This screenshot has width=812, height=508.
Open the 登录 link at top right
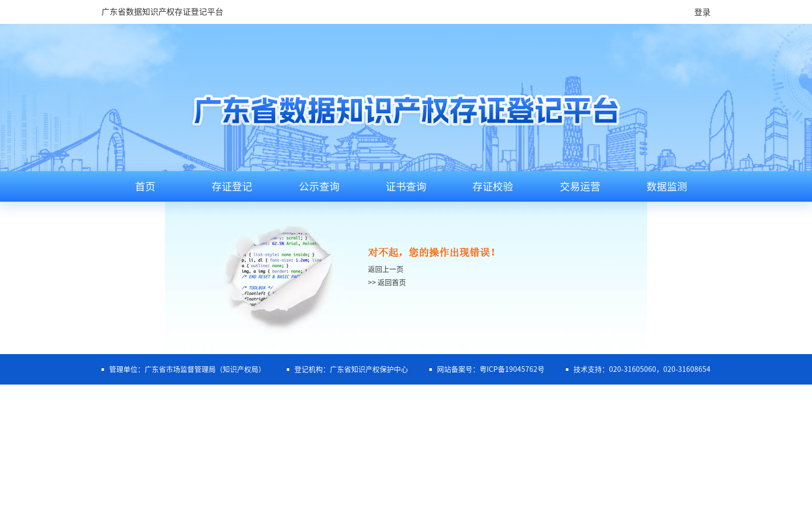702,12
